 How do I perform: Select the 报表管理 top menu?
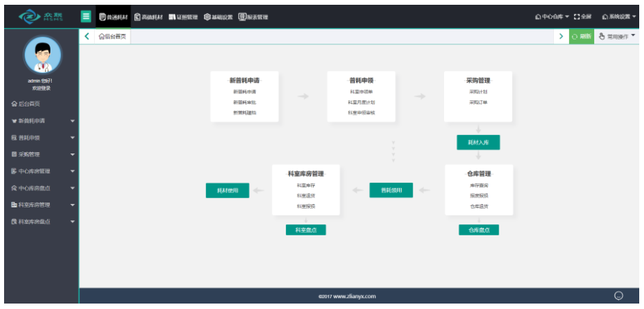(x=253, y=17)
